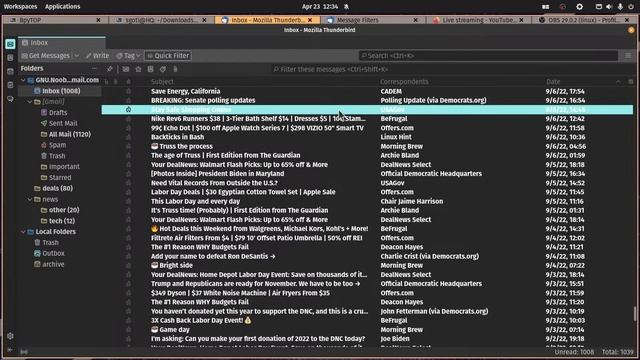
Task: Star the Save Energy, California message
Action: pyautogui.click(x=128, y=91)
